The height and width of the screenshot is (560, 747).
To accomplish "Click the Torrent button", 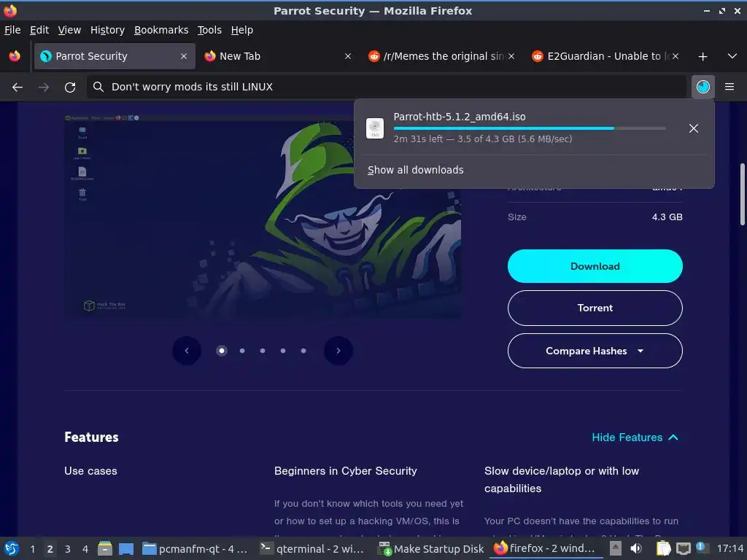I will click(x=595, y=308).
